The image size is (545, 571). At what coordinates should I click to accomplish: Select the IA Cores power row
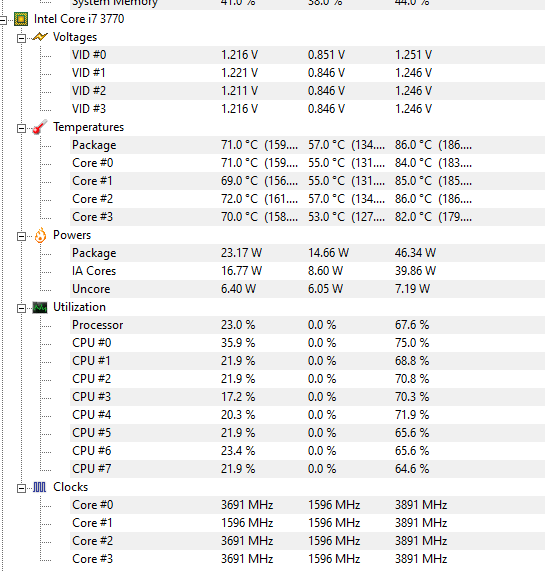tap(307, 271)
